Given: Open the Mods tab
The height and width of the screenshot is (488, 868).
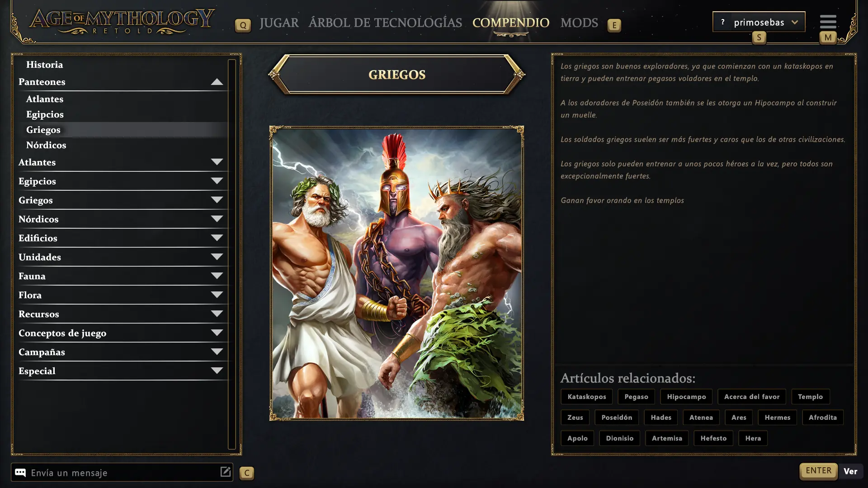Looking at the screenshot, I should (x=579, y=23).
